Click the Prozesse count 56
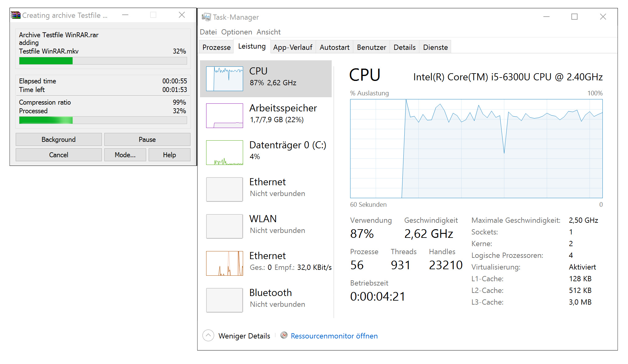This screenshot has width=628, height=364. (357, 265)
